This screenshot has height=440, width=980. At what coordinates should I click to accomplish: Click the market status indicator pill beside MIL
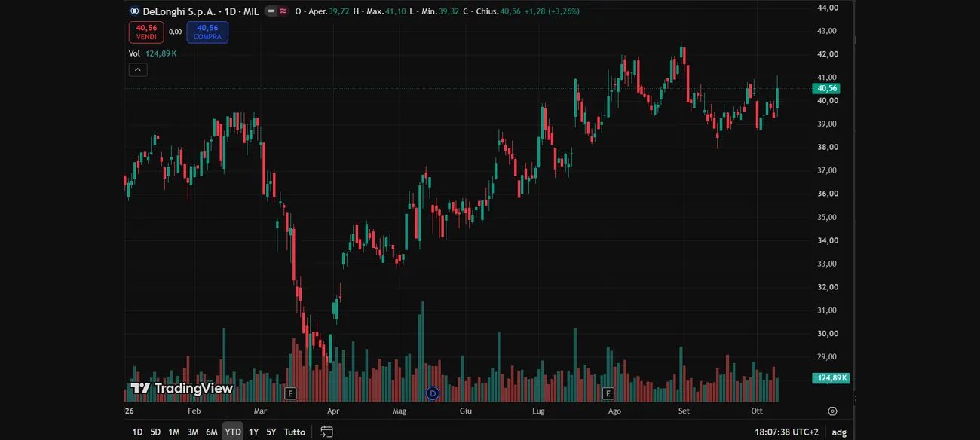(x=277, y=11)
